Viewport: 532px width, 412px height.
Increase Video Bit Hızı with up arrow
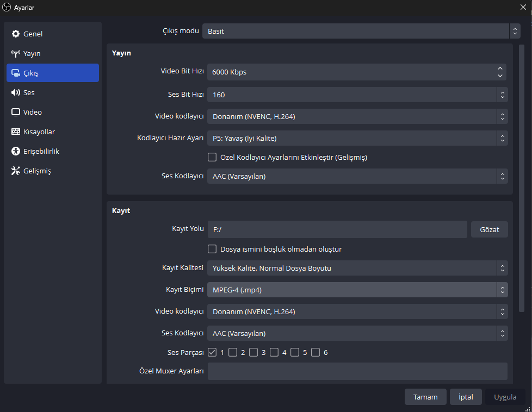500,68
